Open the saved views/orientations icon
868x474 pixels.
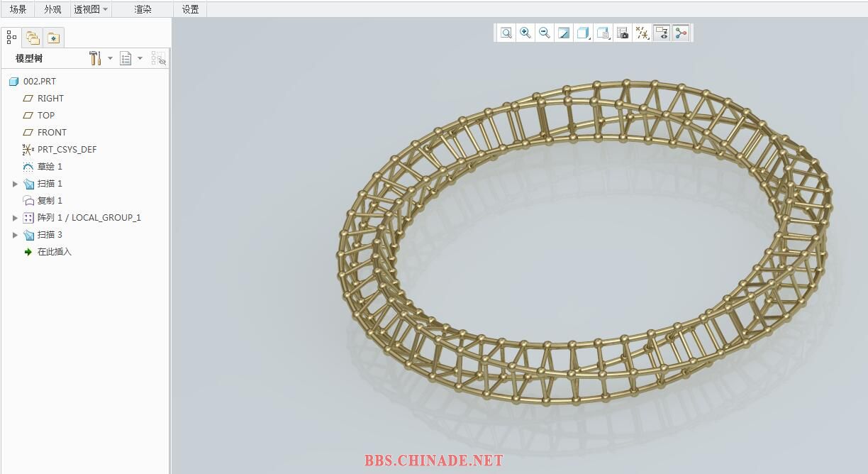pyautogui.click(x=603, y=33)
